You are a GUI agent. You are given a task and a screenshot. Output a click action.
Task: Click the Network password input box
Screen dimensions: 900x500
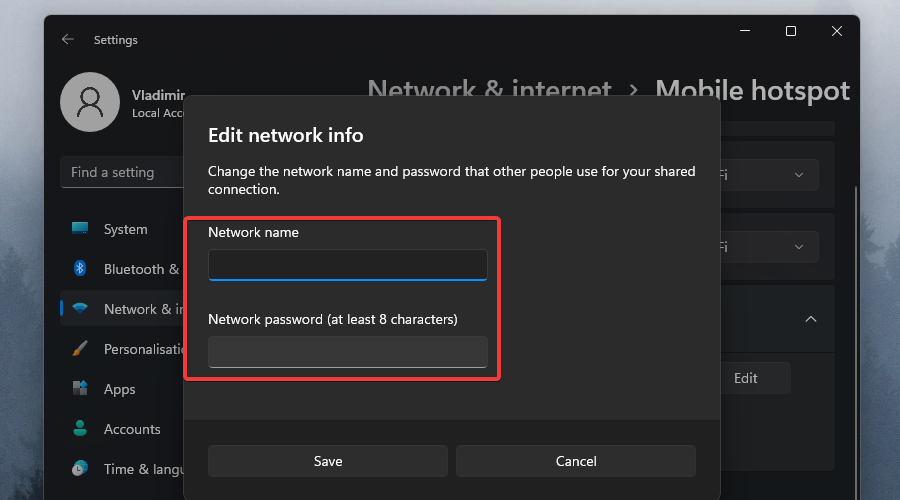click(347, 352)
